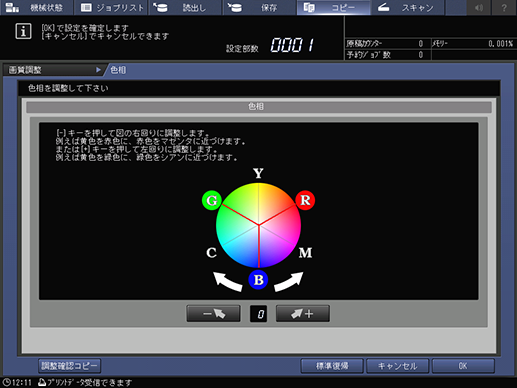The width and height of the screenshot is (517, 388).
Task: Open the 読出し recall tab
Action: [185, 7]
